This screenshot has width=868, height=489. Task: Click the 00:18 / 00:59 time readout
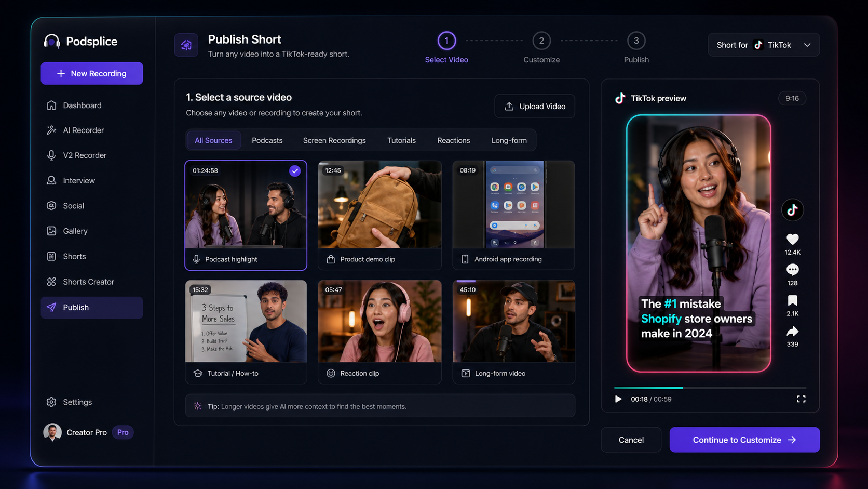pyautogui.click(x=651, y=399)
